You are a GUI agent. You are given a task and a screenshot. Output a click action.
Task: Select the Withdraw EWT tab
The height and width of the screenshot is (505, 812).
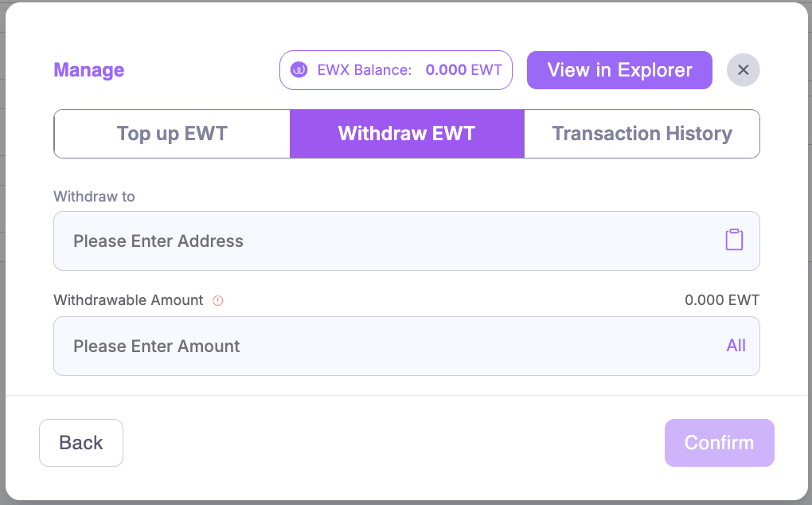tap(407, 133)
